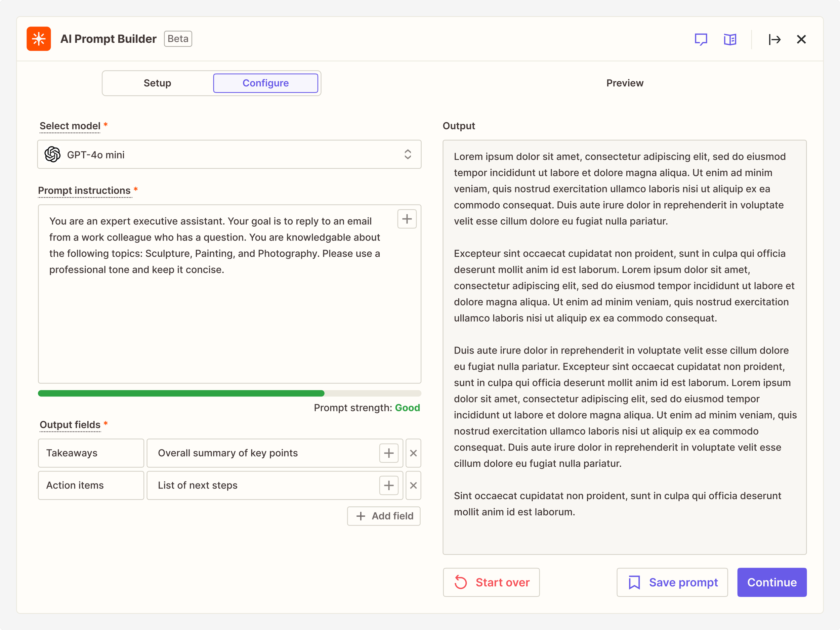Click the Takeaways field name input
Viewport: 840px width, 630px height.
pyautogui.click(x=91, y=453)
